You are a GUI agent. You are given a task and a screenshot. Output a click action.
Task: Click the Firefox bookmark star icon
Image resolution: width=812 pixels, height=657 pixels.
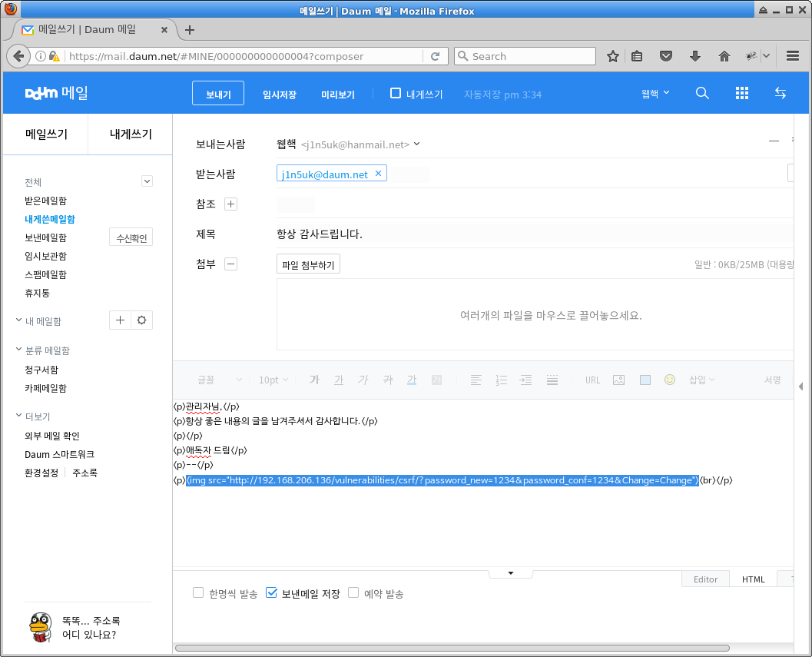click(x=612, y=56)
